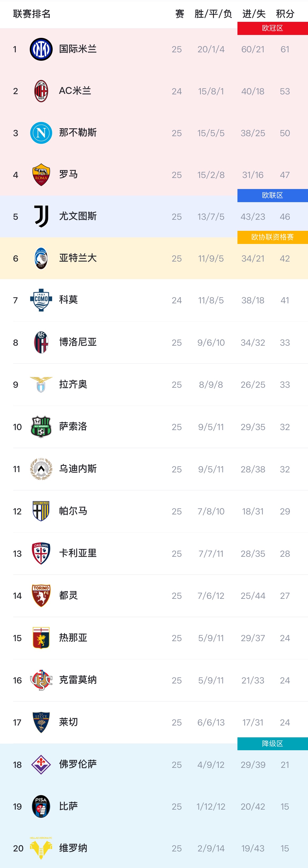The width and height of the screenshot is (308, 868).
Task: Open the Pisa club crest
Action: [41, 806]
